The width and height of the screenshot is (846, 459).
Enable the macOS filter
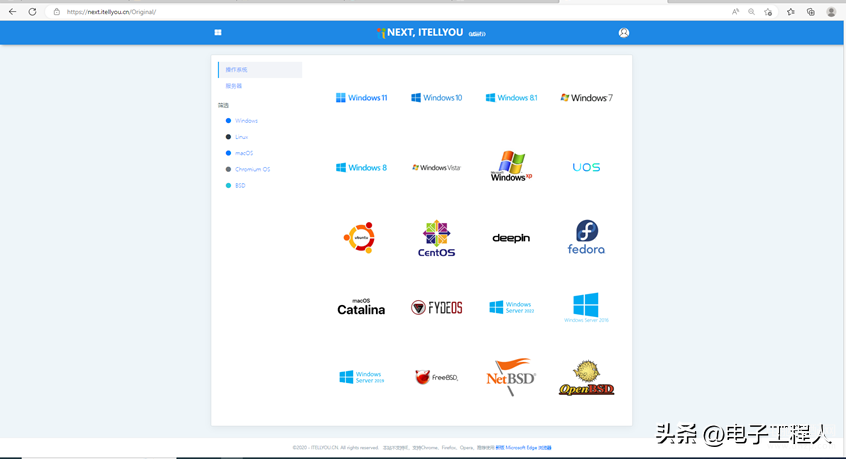point(244,153)
